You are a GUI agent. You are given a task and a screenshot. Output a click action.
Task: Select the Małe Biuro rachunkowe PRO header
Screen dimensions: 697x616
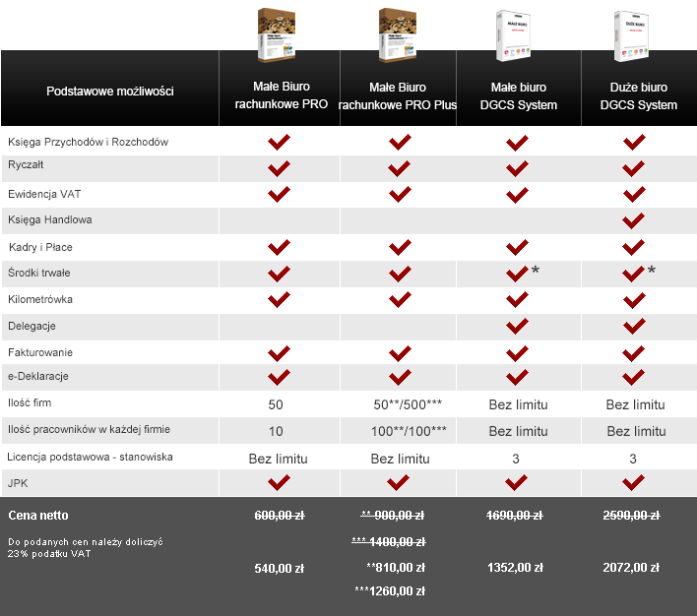click(281, 95)
